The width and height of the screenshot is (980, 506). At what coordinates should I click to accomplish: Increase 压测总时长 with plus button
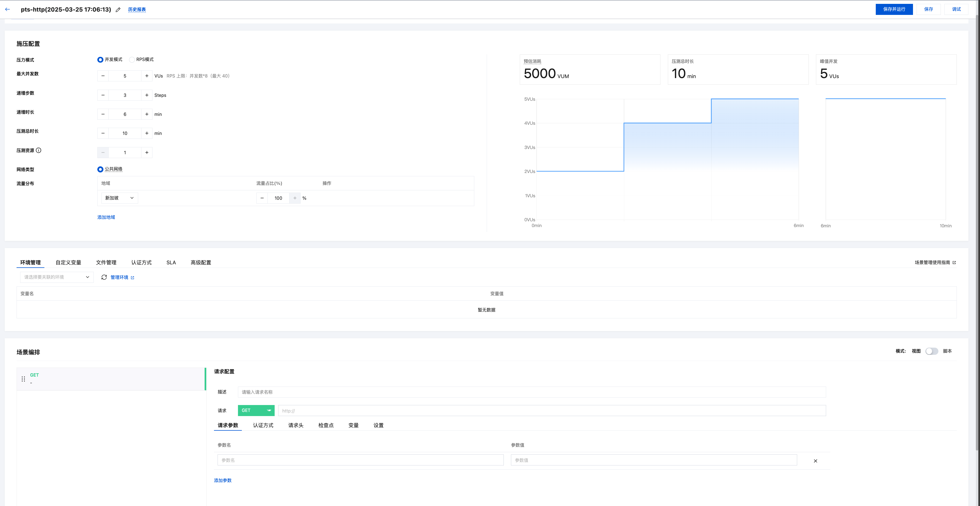click(146, 133)
